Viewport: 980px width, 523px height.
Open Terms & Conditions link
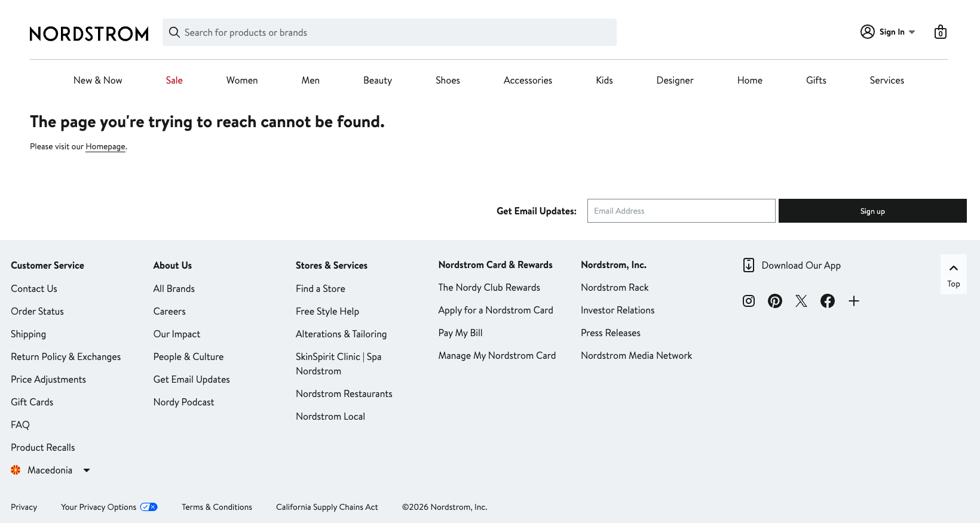point(217,507)
